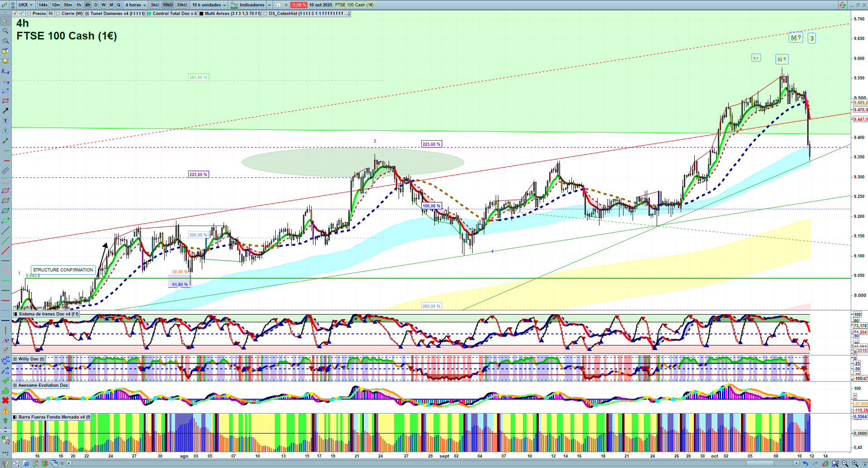This screenshot has width=868, height=468.
Task: Toggle the 10kU unit button
Action: [x=167, y=5]
